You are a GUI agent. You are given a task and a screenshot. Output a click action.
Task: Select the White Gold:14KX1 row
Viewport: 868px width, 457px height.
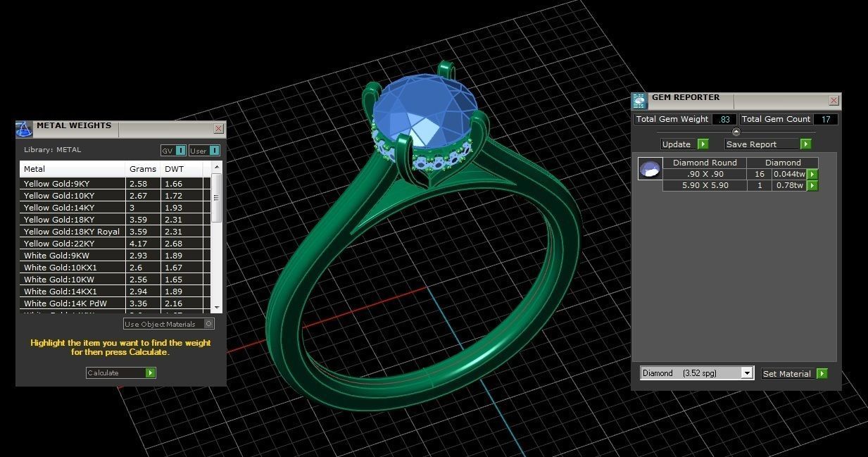(115, 292)
